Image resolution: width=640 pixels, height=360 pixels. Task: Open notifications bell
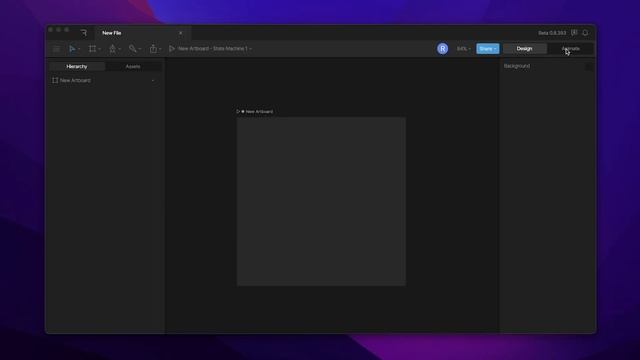click(x=585, y=33)
